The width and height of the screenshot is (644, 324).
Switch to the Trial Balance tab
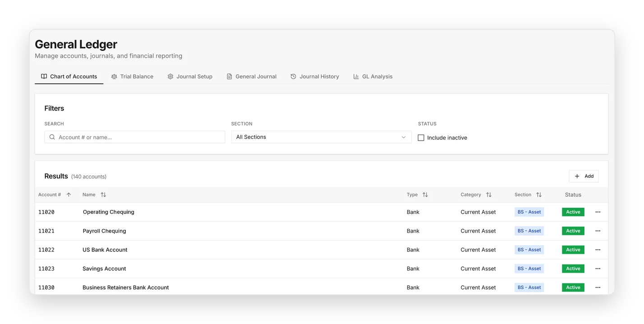pos(132,77)
